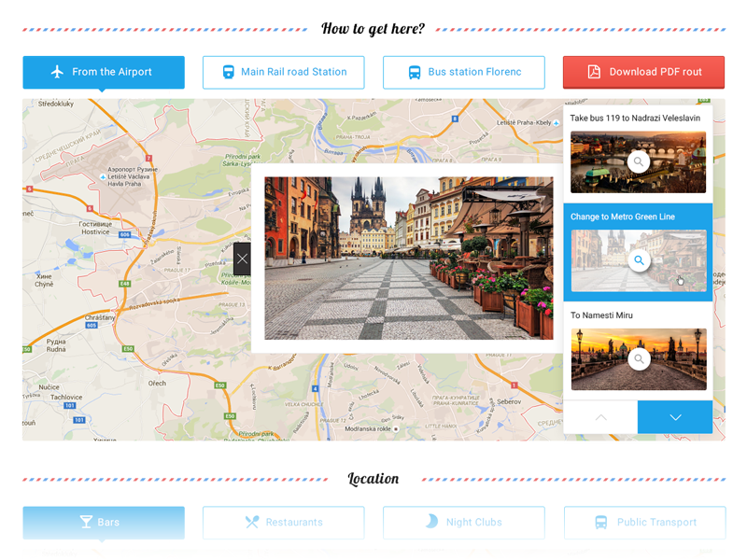The width and height of the screenshot is (747, 560).
Task: Click the large Prague square photo
Action: [x=409, y=259]
